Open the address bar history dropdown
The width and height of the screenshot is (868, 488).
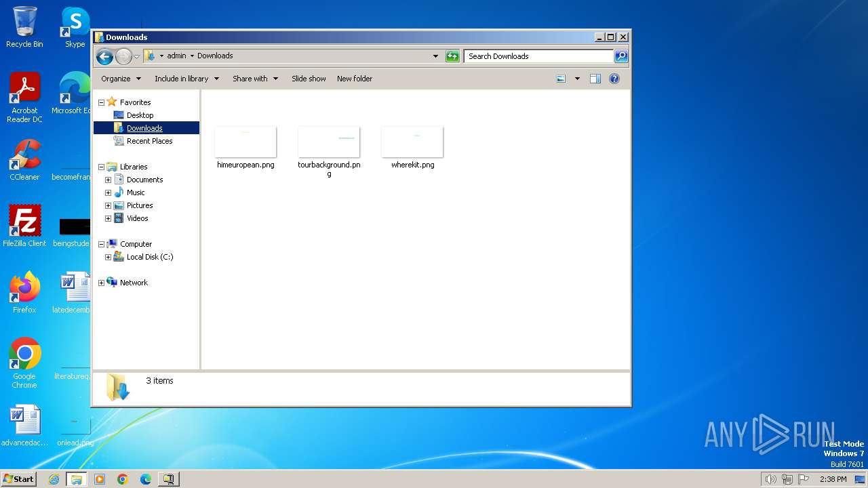tap(435, 56)
